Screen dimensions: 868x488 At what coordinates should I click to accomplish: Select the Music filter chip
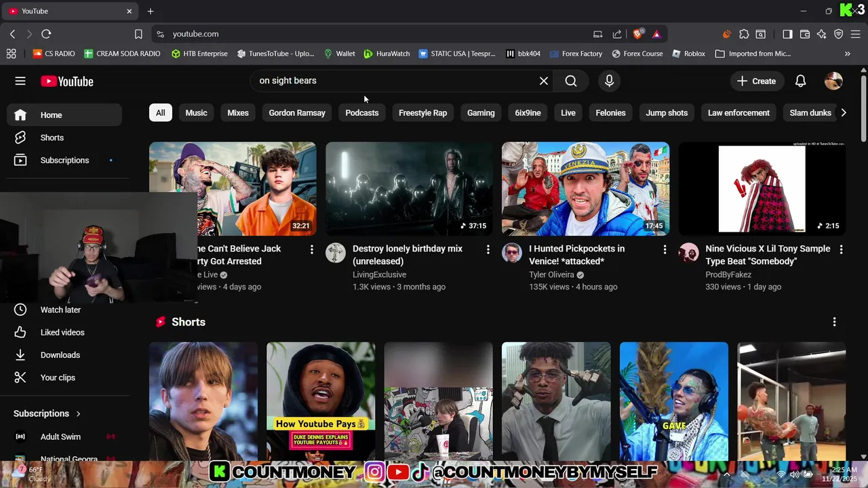tap(196, 113)
